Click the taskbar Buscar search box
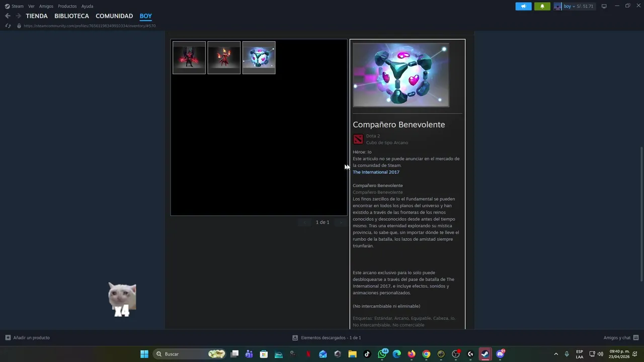The width and height of the screenshot is (644, 362). pyautogui.click(x=190, y=354)
